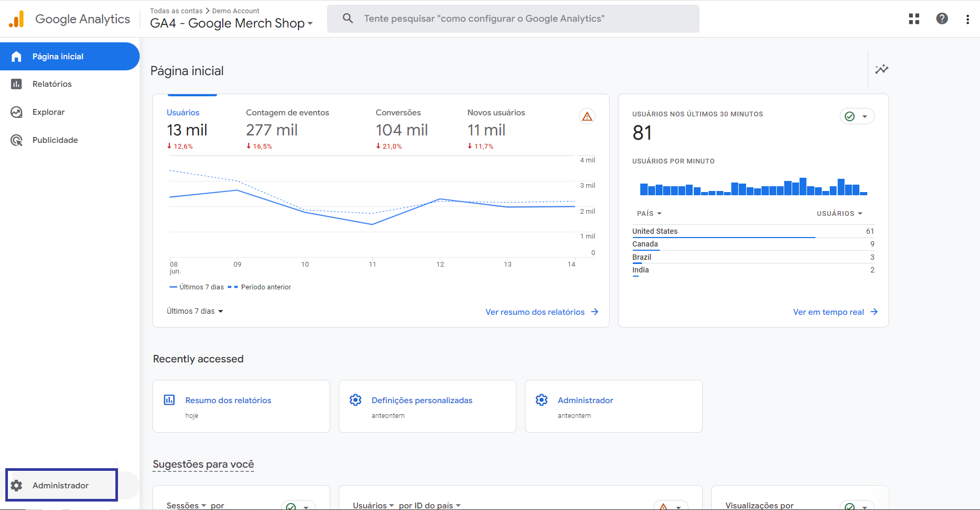Click the Administrador recent card gear icon
The width and height of the screenshot is (980, 510).
click(x=541, y=400)
